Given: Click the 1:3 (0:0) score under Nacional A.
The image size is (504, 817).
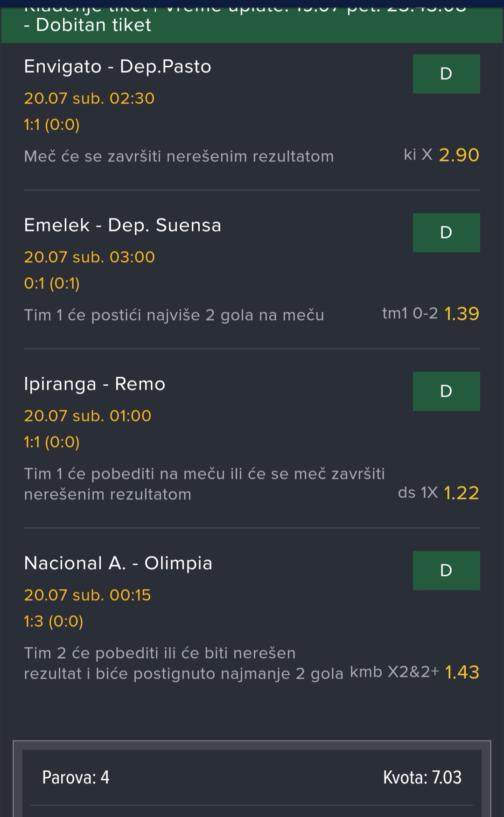Looking at the screenshot, I should [54, 621].
